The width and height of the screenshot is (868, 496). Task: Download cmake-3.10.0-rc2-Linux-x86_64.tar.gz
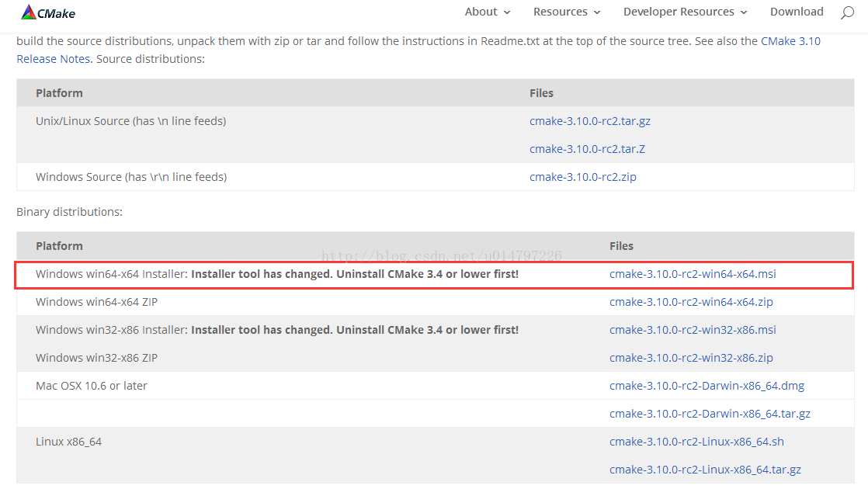pyautogui.click(x=705, y=470)
